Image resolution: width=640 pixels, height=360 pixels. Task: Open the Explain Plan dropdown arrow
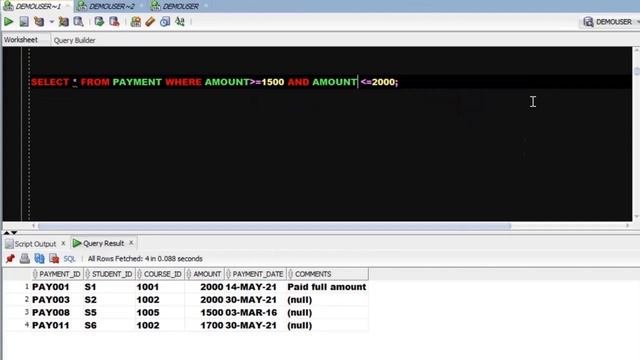pos(51,22)
